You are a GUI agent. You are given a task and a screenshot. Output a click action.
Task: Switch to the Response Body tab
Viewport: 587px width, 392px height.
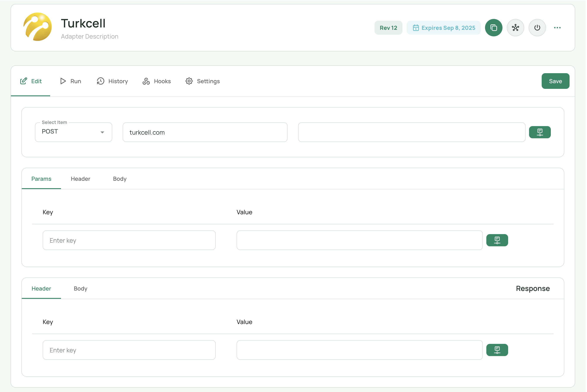pyautogui.click(x=81, y=289)
